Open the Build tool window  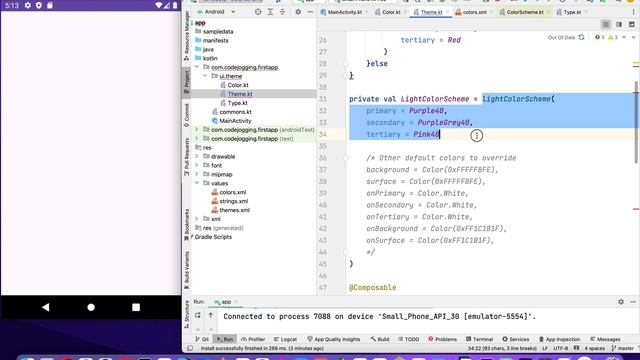[x=380, y=339]
